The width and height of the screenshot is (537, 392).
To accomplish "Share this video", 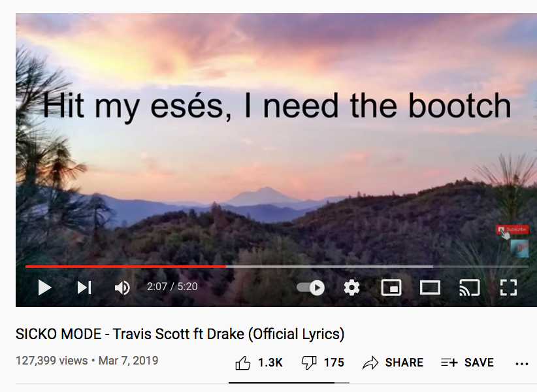I will (393, 363).
